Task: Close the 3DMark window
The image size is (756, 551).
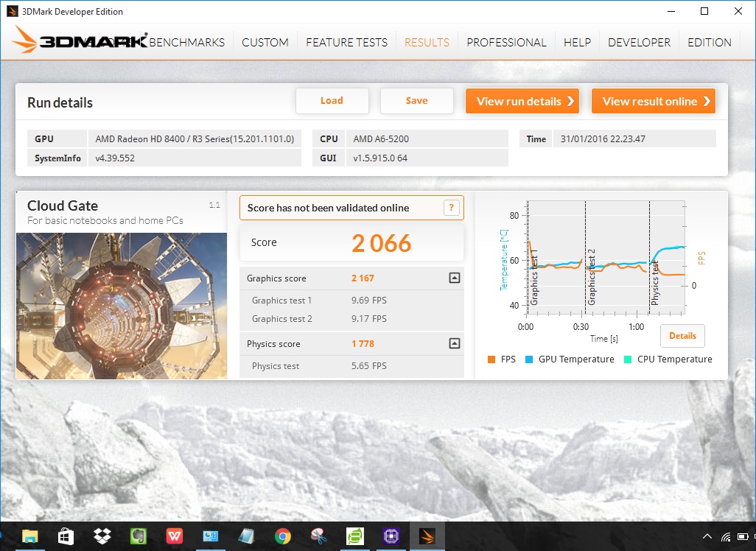Action: 738,11
